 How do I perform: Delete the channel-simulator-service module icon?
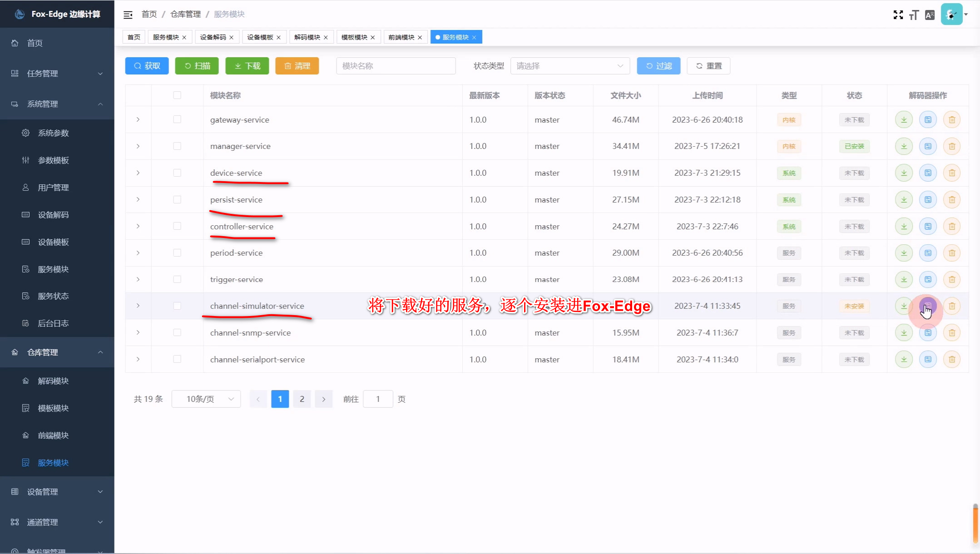[952, 306]
